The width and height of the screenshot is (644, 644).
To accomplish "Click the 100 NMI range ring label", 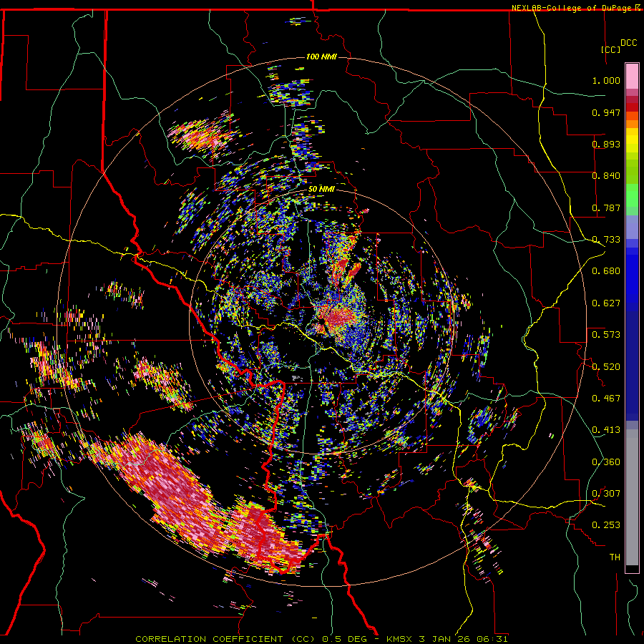I will click(x=321, y=57).
